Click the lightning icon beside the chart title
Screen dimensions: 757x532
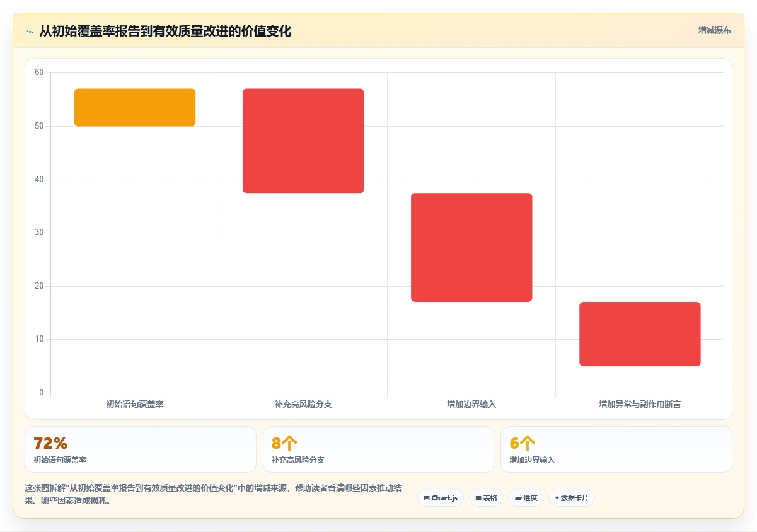(30, 32)
